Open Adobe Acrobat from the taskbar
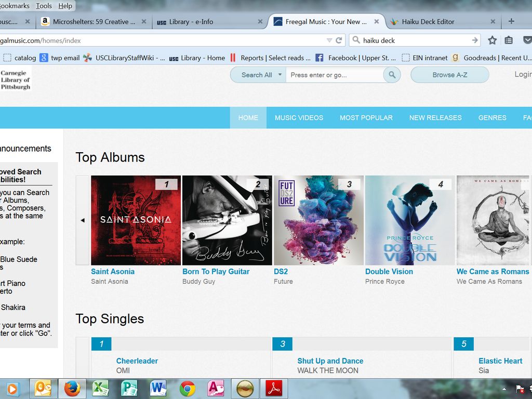Viewport: 532px width, 399px height. click(x=274, y=388)
